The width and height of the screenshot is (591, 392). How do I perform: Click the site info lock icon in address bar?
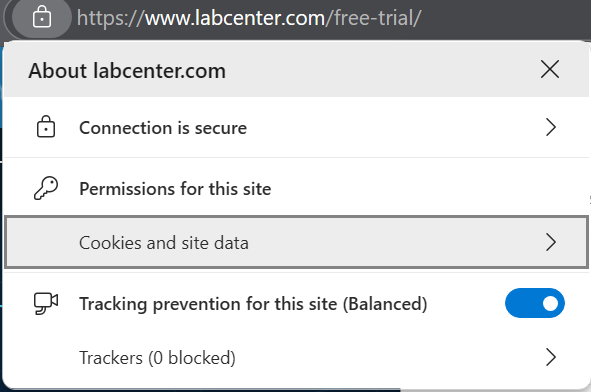coord(42,18)
